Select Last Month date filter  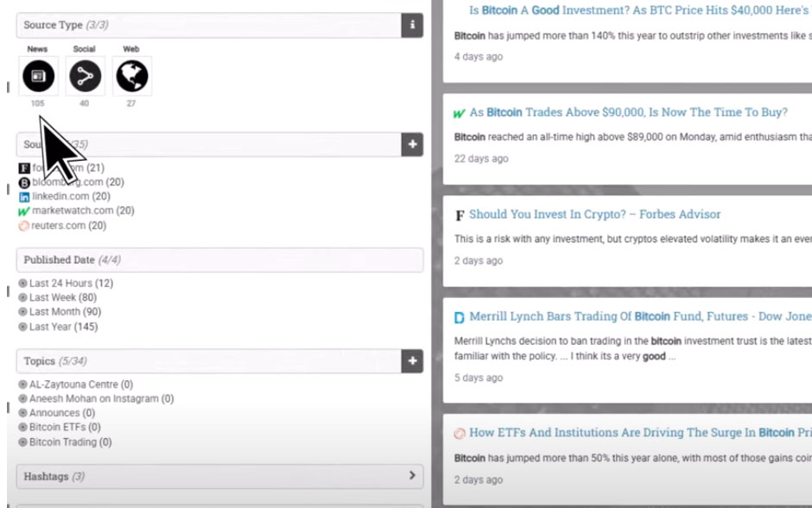click(x=60, y=312)
